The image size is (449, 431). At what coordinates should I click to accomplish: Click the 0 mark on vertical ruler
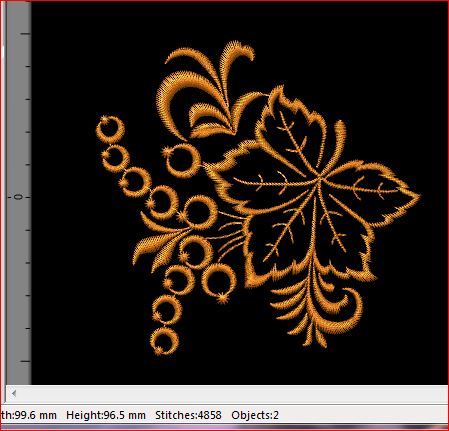19,197
